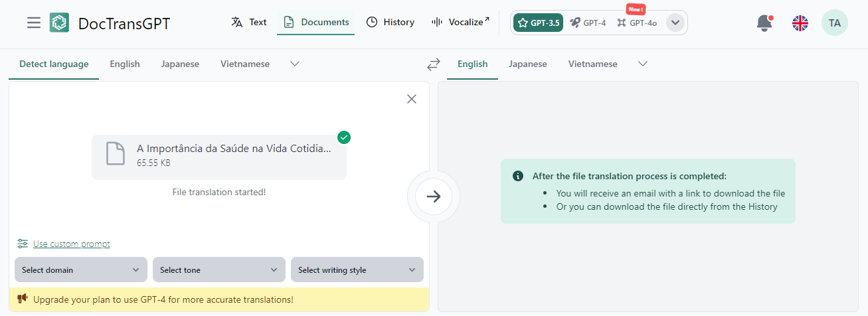Open the History tab
The image size is (868, 316).
391,23
